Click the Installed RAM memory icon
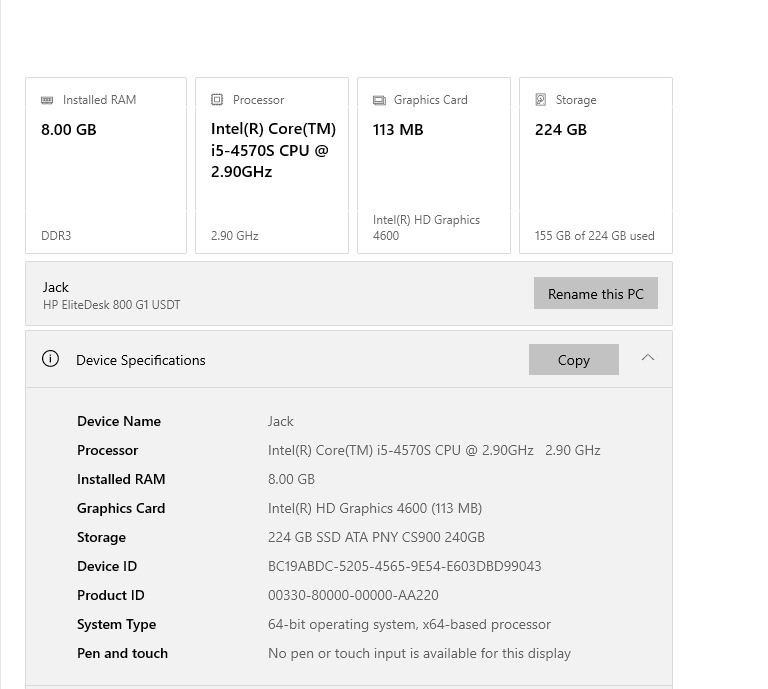 pyautogui.click(x=47, y=100)
